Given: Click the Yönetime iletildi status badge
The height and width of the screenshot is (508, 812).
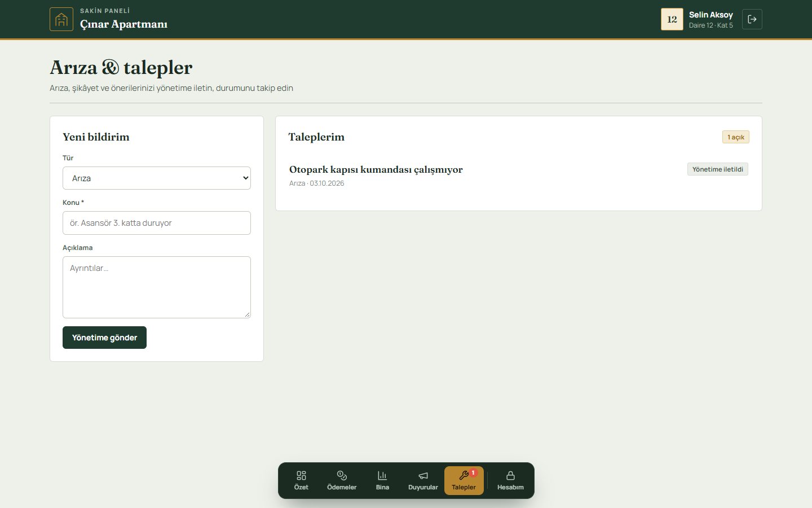Looking at the screenshot, I should [717, 169].
